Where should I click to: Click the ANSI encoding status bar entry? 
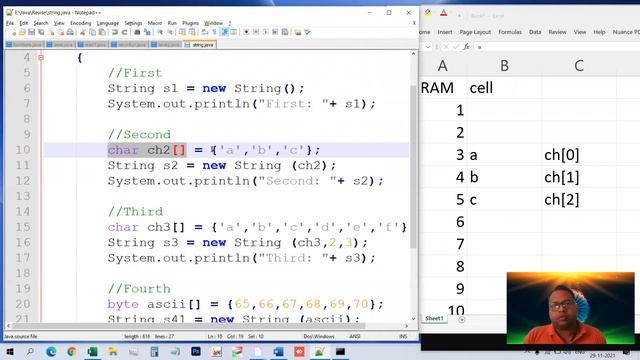pyautogui.click(x=355, y=336)
